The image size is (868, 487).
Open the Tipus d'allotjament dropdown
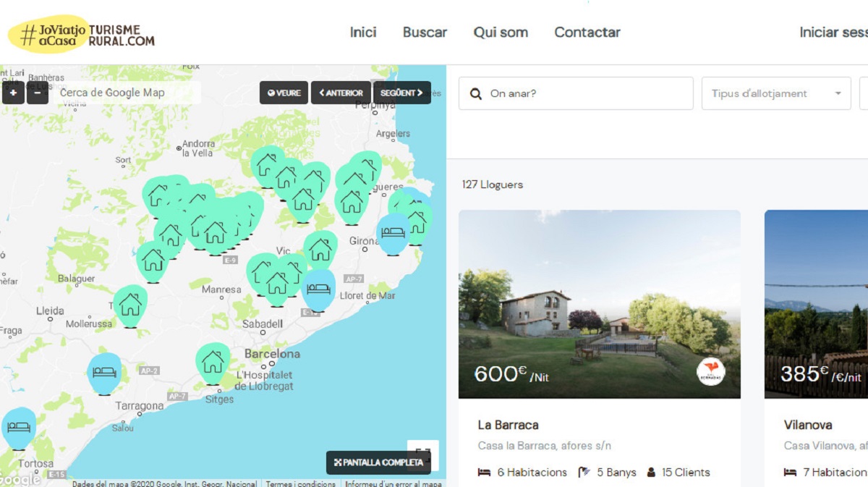click(x=775, y=93)
